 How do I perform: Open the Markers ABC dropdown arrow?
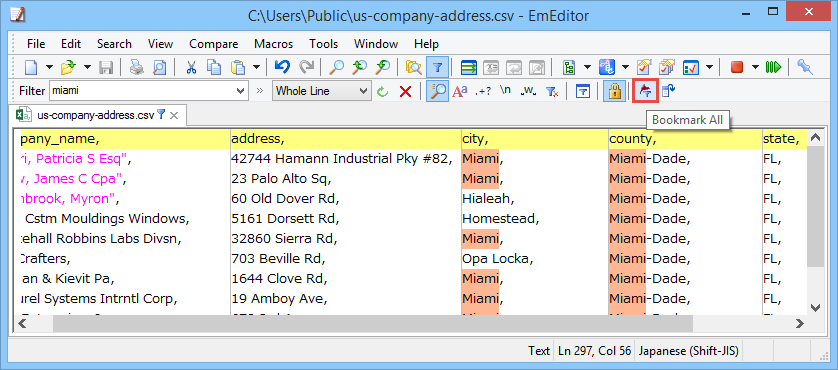(625, 67)
